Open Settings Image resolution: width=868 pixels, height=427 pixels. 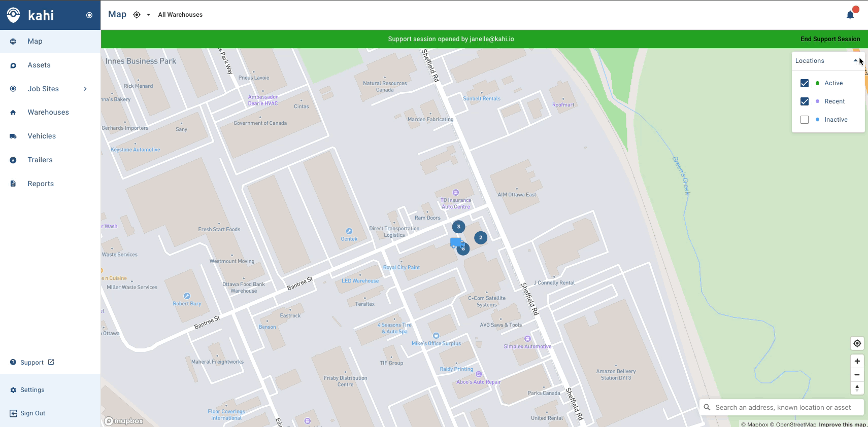32,390
